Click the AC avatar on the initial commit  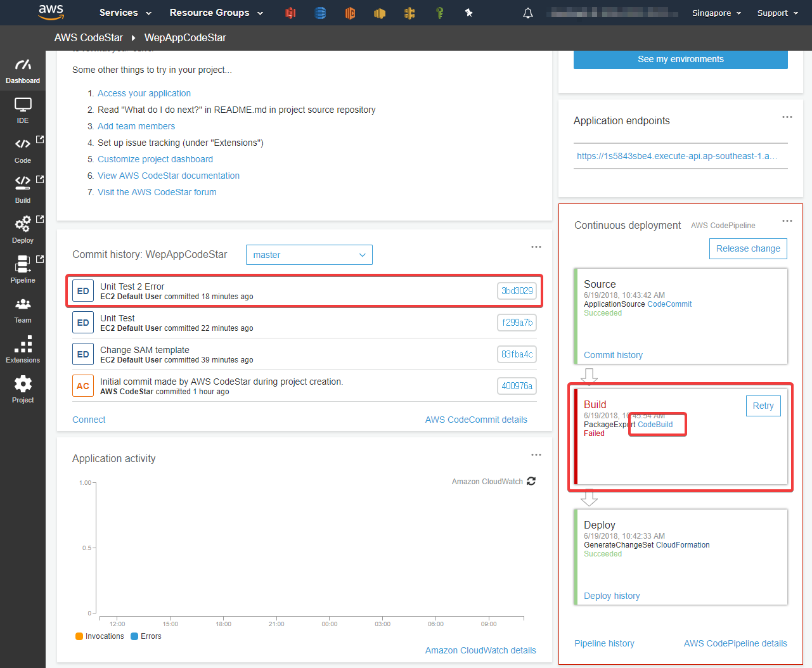coord(83,386)
